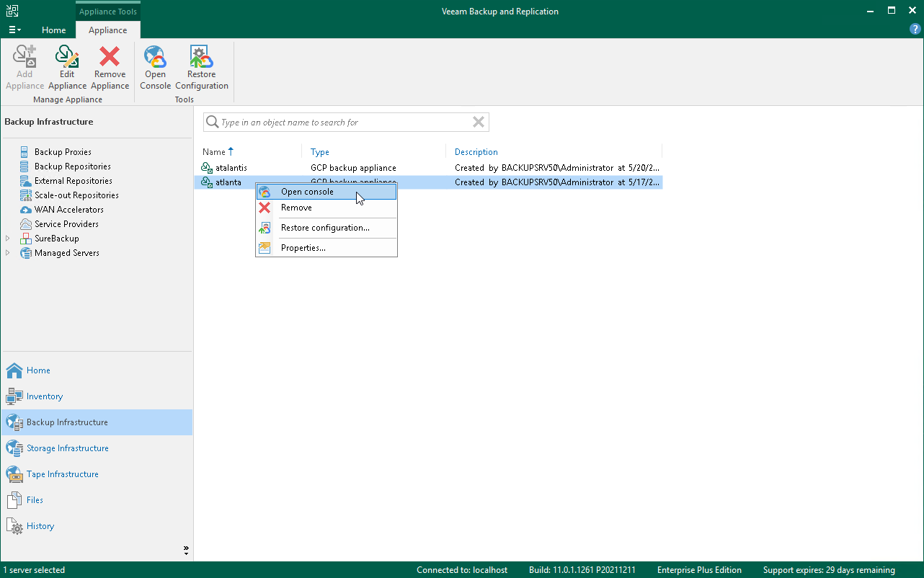Viewport: 924px width, 578px height.
Task: Click the Inventory icon in navigation
Action: (14, 396)
